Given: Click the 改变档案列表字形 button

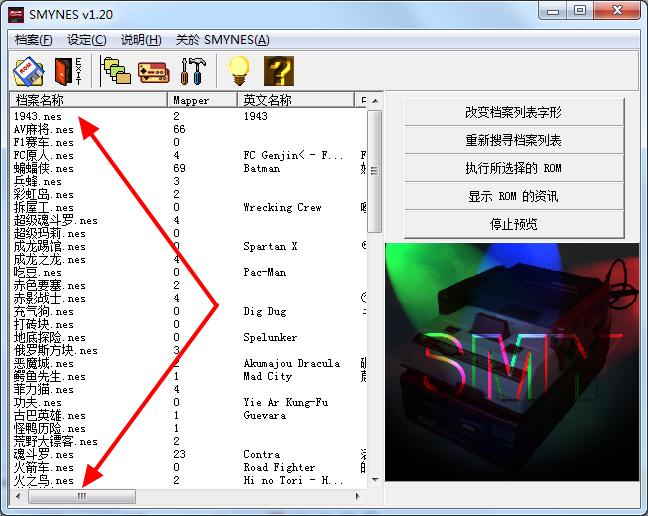Looking at the screenshot, I should 514,112.
